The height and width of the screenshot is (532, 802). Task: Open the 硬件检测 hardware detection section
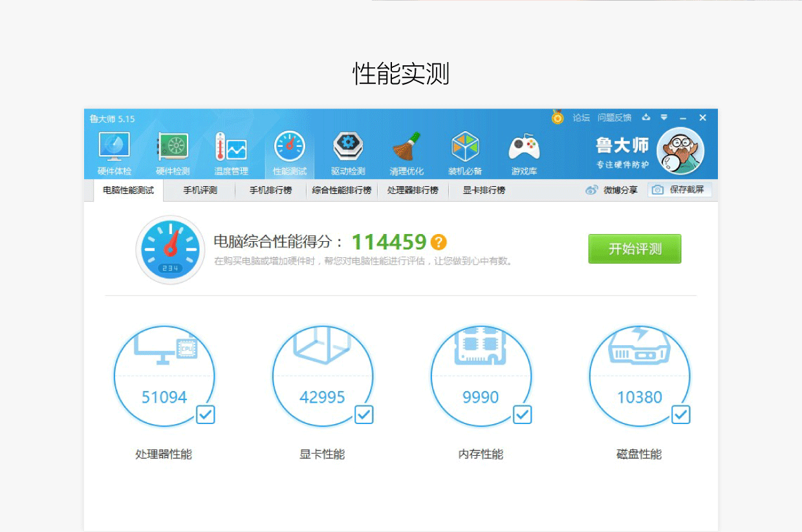coord(173,153)
